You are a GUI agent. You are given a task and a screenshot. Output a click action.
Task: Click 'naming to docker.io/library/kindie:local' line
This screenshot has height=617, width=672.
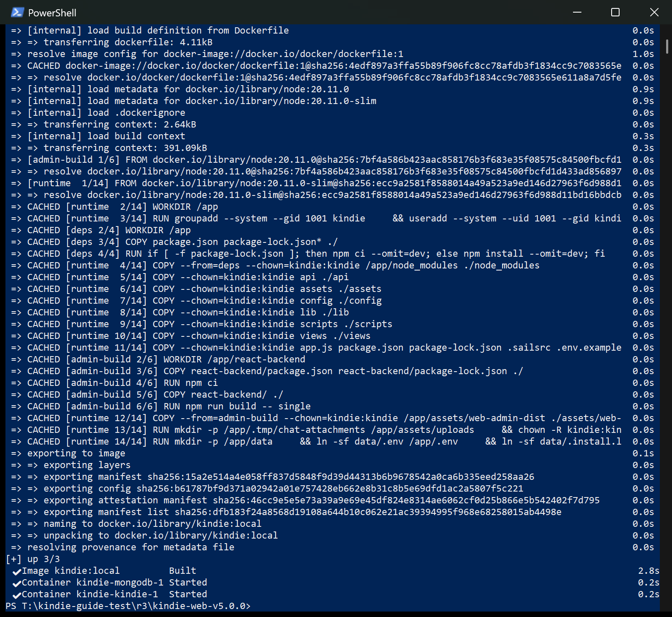point(152,524)
